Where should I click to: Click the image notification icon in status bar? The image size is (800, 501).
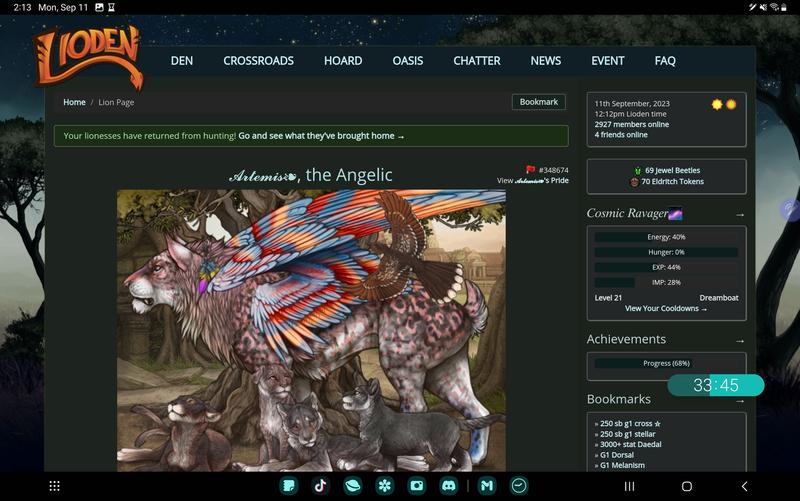(99, 7)
